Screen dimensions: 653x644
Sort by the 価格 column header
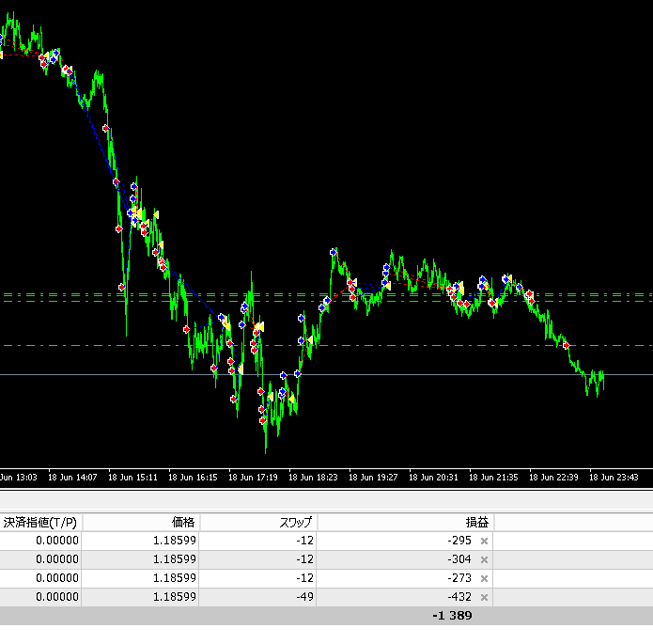tap(141, 523)
